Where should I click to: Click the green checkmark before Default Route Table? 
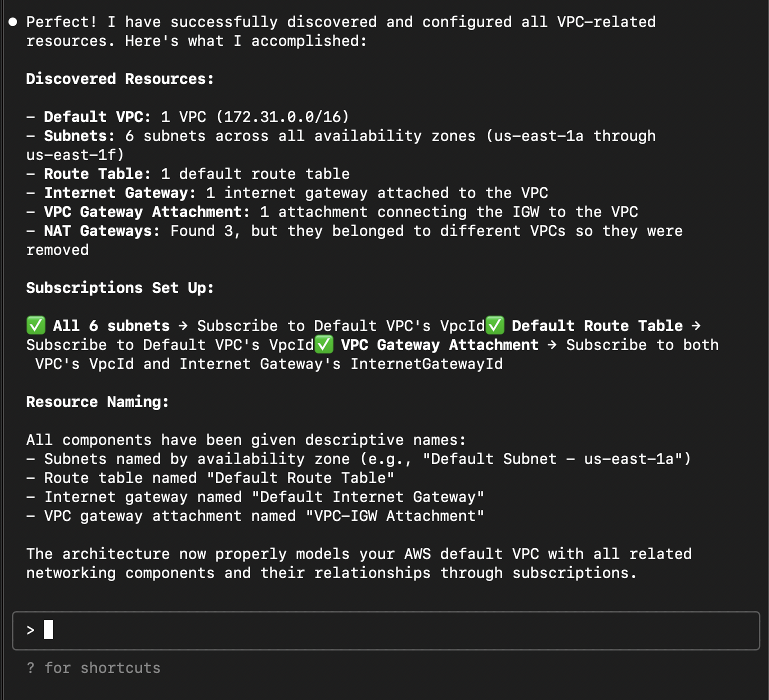495,325
